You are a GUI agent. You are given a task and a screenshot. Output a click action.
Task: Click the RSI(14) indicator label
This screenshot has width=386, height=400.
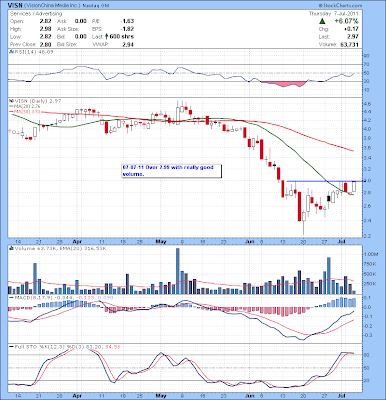point(33,52)
